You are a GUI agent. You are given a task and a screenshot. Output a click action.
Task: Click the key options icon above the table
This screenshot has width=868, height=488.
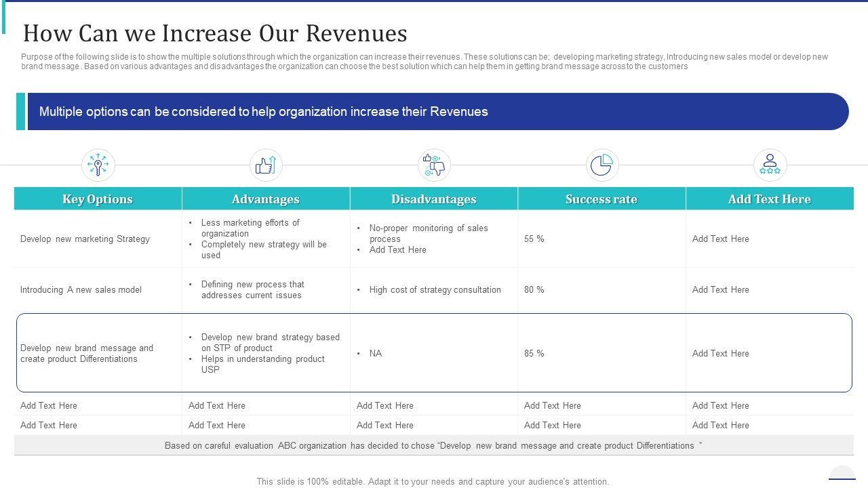pyautogui.click(x=98, y=165)
